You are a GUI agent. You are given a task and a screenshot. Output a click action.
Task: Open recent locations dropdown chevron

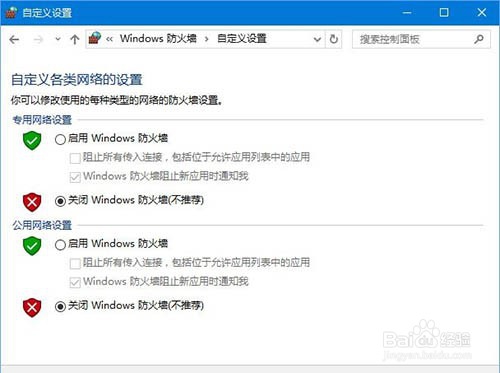pos(58,39)
